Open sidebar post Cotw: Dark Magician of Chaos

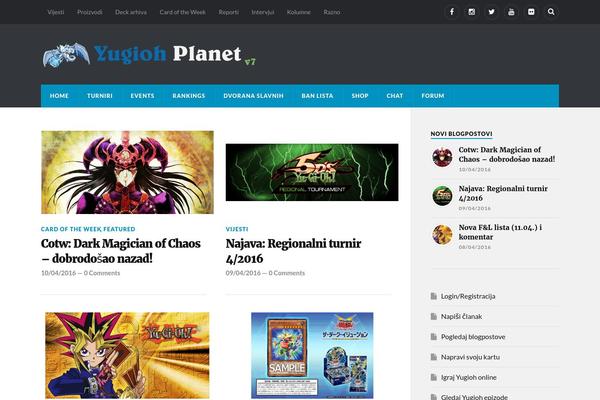[x=507, y=154]
